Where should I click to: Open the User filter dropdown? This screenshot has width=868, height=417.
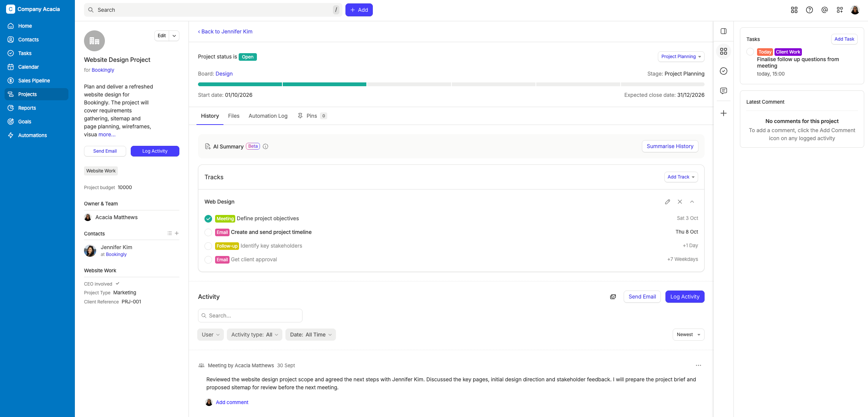point(211,335)
